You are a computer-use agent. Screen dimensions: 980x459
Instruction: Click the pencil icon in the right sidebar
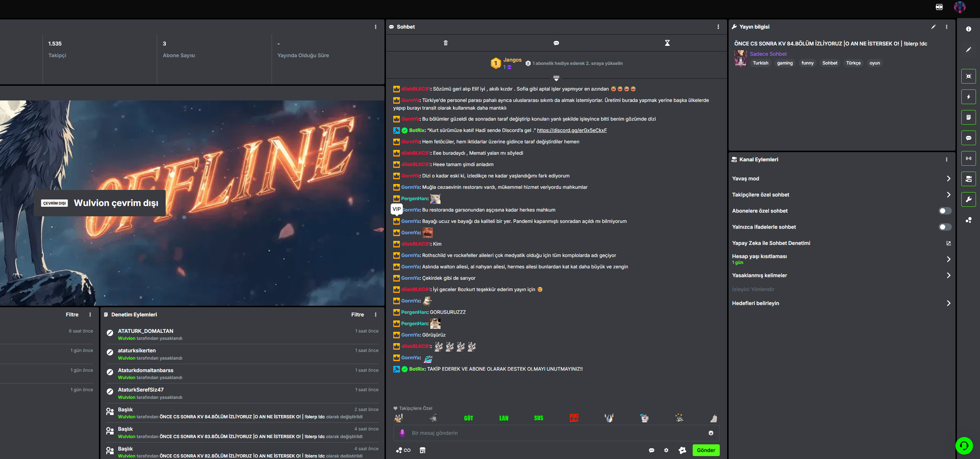(968, 49)
